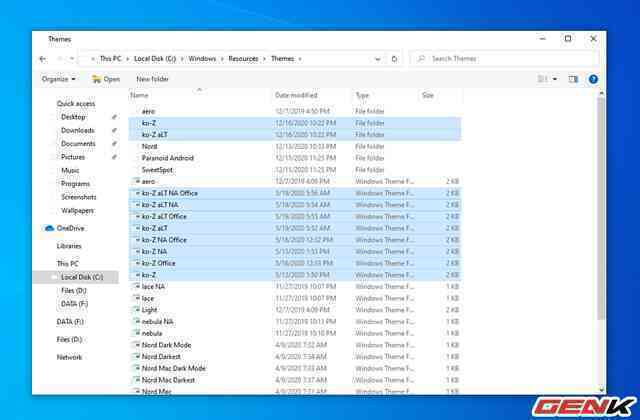
Task: Select Wallpapers in sidebar
Action: pyautogui.click(x=78, y=211)
